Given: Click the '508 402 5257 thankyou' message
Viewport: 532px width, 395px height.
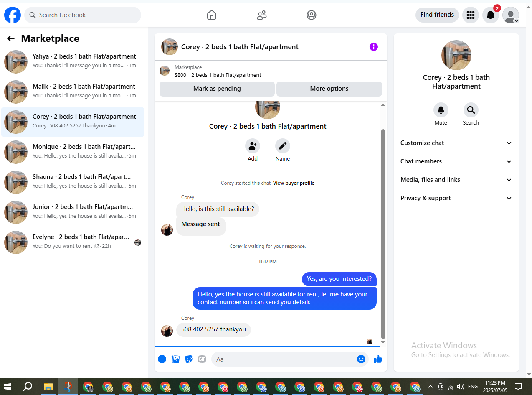Looking at the screenshot, I should click(x=213, y=329).
